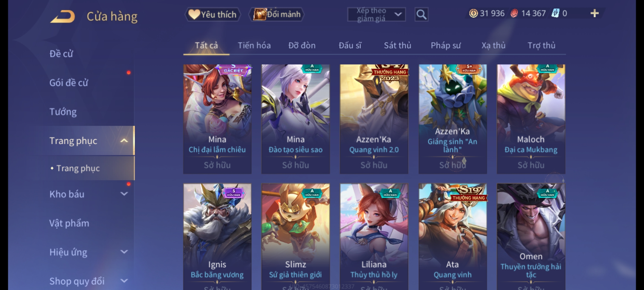This screenshot has height=290, width=644.
Task: Select Maloch Đại ca Mukbang skin card
Action: (x=531, y=119)
